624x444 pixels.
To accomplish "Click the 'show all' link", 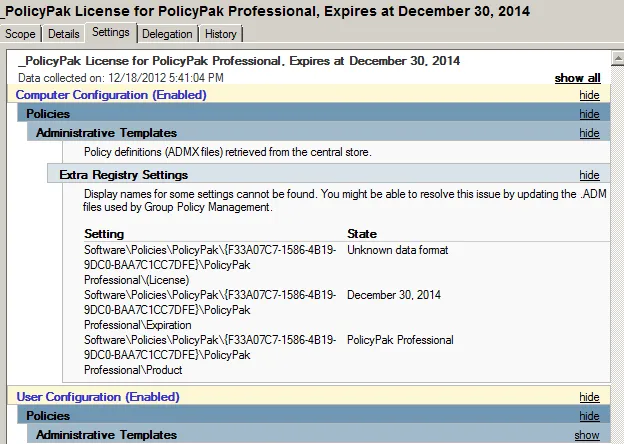I will click(x=577, y=78).
